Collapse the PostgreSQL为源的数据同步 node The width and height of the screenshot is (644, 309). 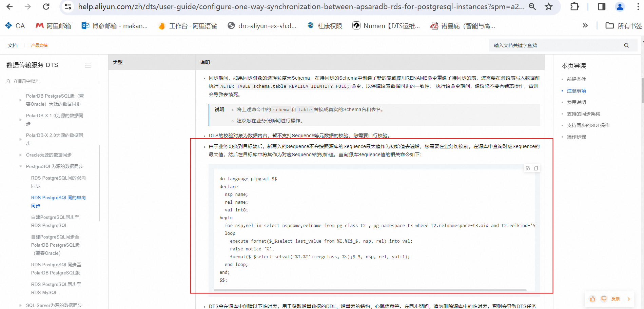coord(20,166)
